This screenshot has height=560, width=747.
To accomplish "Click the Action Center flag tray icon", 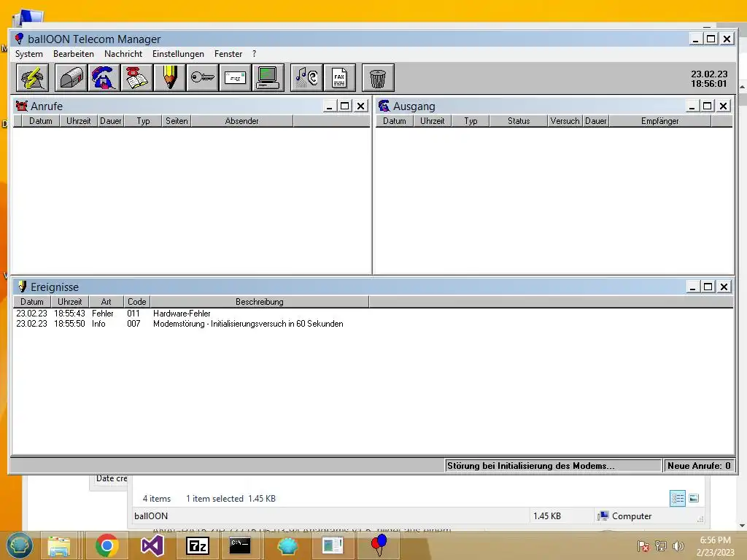I will coord(643,546).
